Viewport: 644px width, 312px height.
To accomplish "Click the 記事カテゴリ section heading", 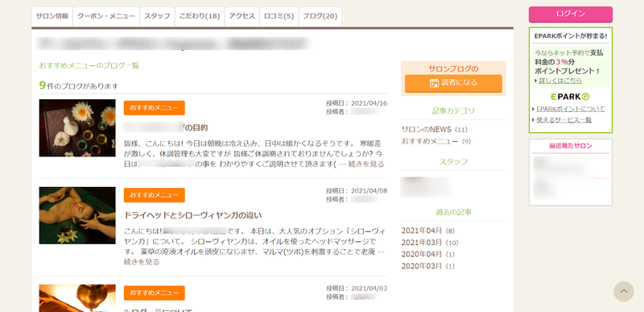I will [x=453, y=111].
